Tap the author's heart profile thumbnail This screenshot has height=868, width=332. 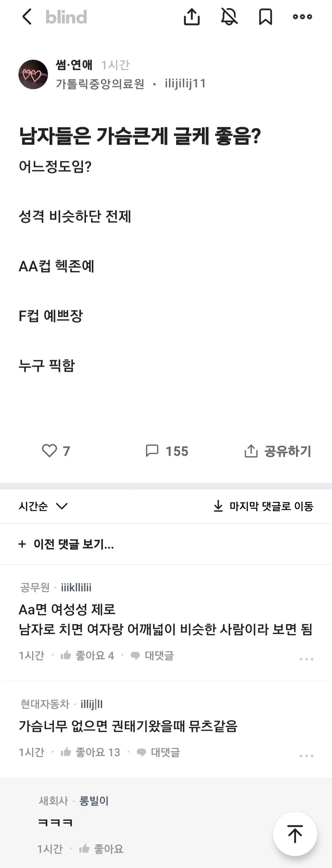click(x=33, y=74)
